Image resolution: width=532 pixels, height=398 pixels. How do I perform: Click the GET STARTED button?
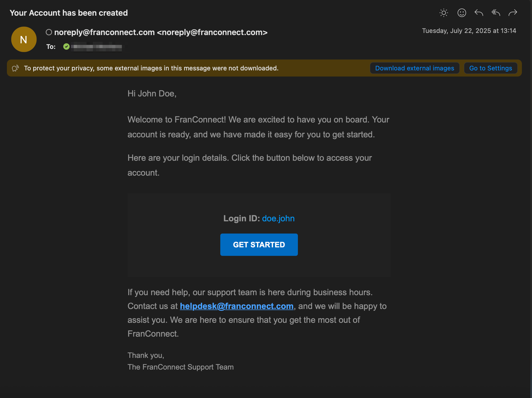(259, 245)
